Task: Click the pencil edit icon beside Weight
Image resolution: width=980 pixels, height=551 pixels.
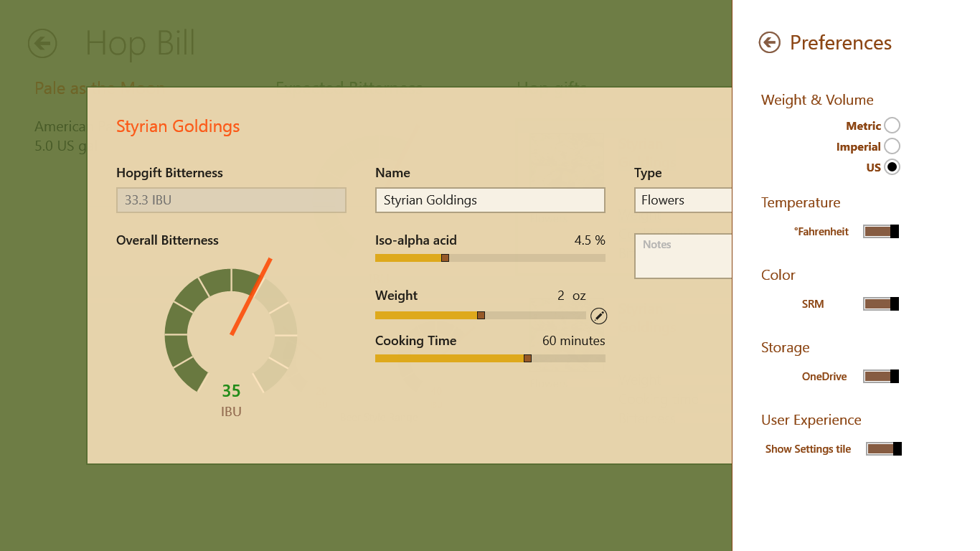Action: [599, 316]
